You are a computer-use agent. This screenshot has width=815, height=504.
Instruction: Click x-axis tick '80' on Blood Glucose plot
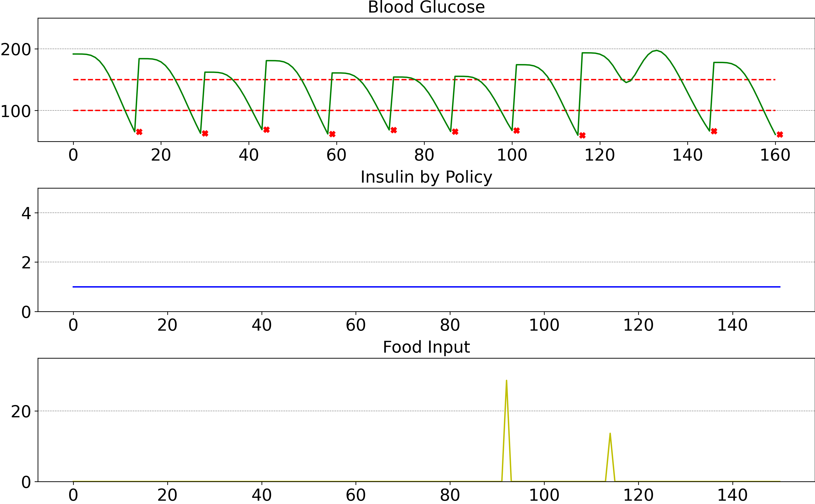tap(424, 155)
